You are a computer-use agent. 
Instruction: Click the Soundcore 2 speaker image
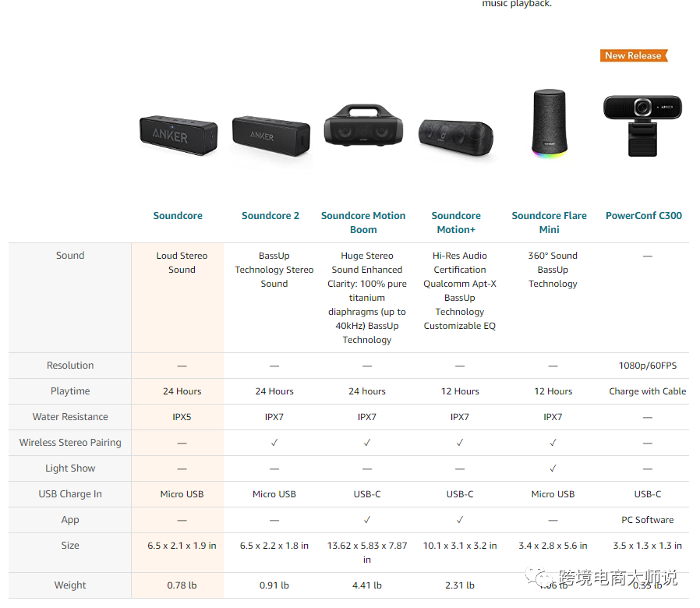pos(271,136)
